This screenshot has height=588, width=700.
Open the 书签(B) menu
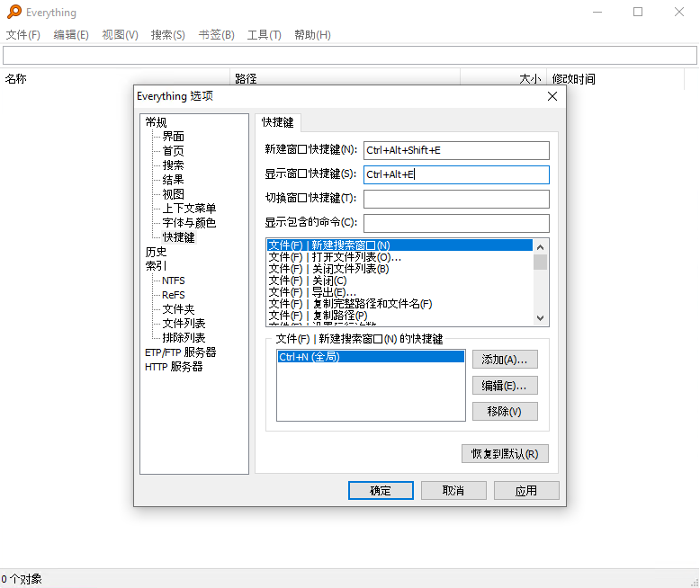(x=216, y=35)
